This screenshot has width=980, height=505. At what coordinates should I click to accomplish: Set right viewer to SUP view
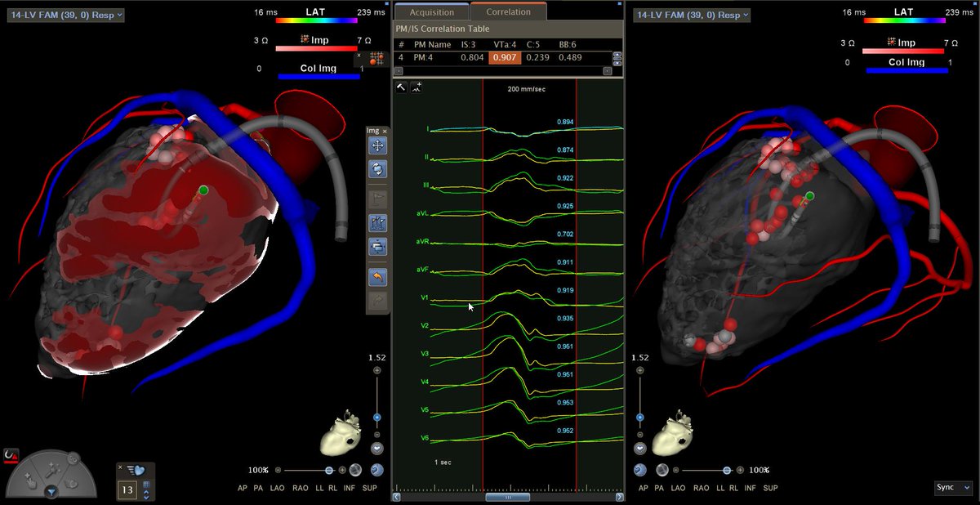[770, 488]
